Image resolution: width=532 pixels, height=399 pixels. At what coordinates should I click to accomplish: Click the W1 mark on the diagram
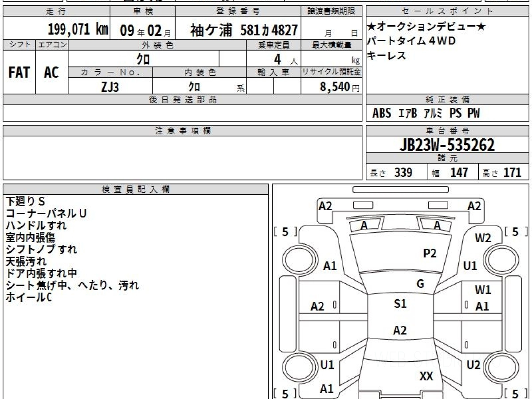483,290
